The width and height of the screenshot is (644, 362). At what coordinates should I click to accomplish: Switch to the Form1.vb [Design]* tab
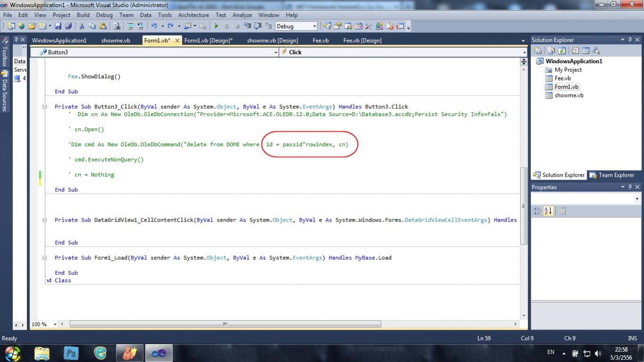pyautogui.click(x=208, y=41)
